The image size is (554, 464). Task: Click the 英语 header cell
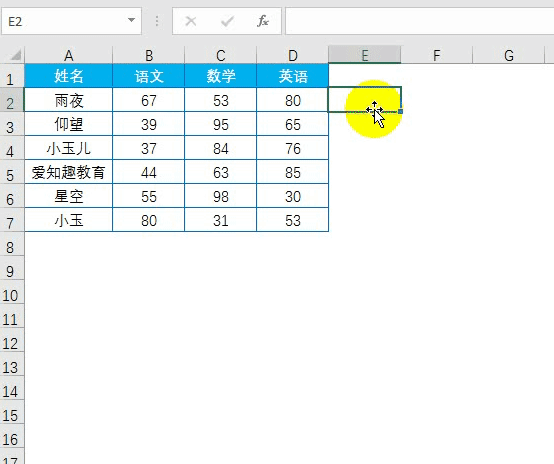point(293,76)
